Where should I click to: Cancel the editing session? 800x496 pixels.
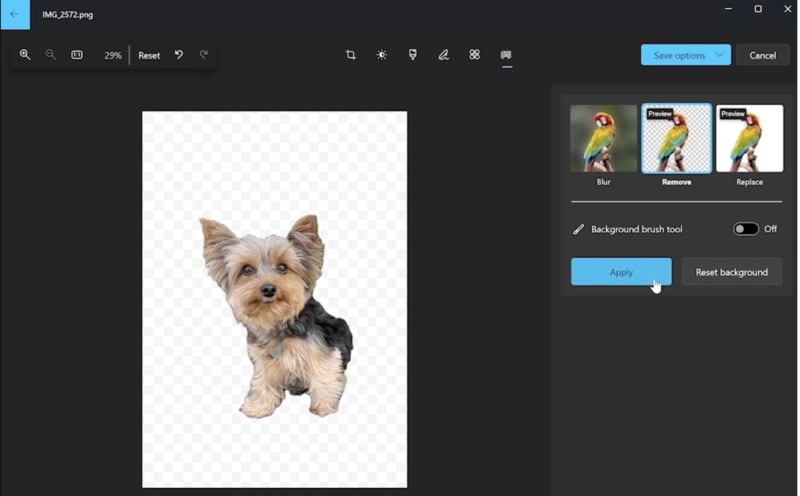click(763, 55)
